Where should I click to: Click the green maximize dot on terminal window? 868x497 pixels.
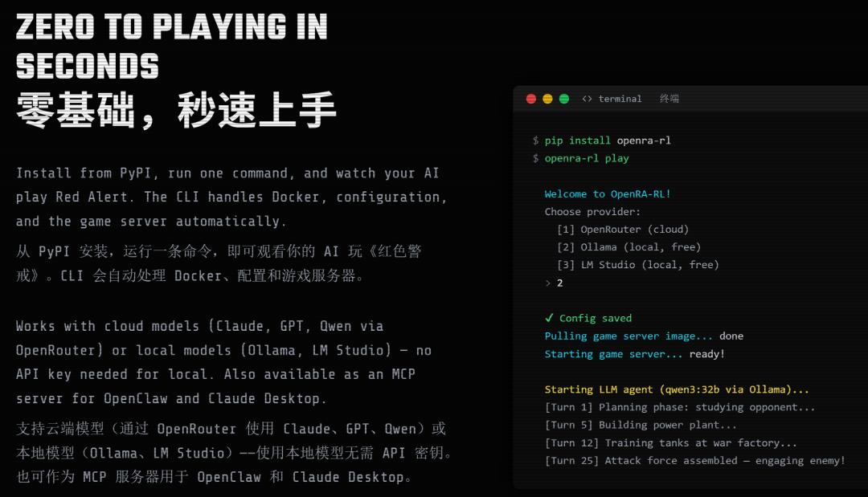point(564,99)
